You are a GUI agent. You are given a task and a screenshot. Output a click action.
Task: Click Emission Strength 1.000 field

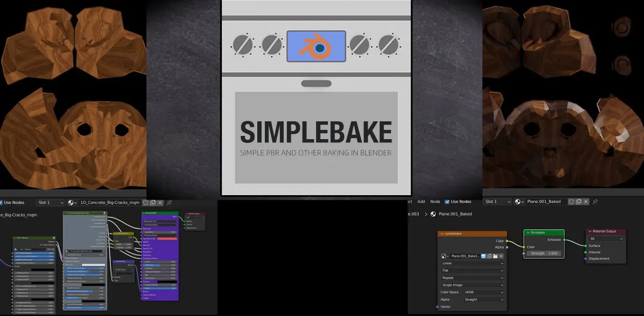pos(545,253)
